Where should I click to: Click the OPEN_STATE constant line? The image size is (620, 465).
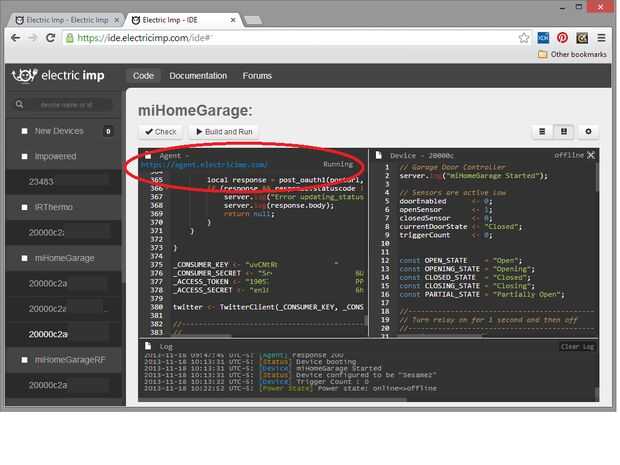pyautogui.click(x=460, y=261)
